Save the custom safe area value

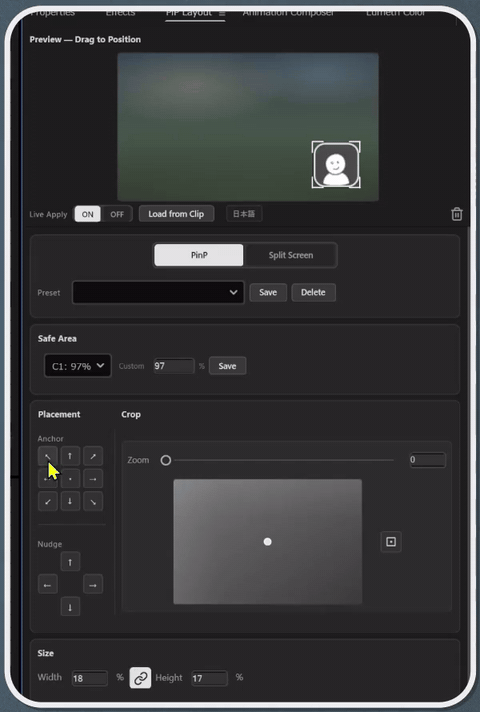click(x=228, y=366)
